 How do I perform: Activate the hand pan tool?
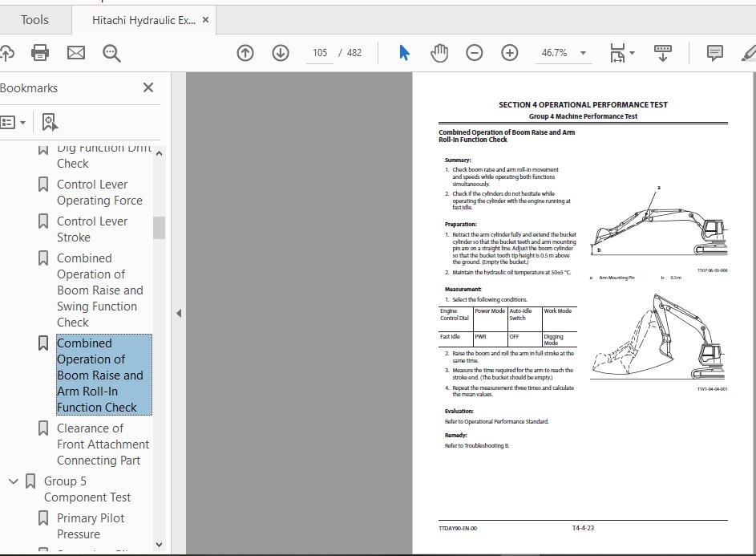click(x=439, y=53)
